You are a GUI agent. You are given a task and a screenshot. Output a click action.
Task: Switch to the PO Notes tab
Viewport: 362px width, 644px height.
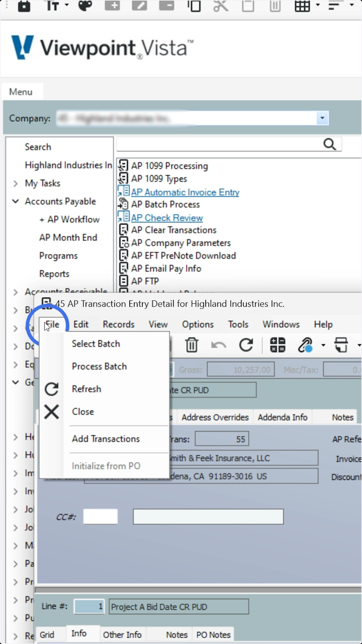pyautogui.click(x=213, y=635)
